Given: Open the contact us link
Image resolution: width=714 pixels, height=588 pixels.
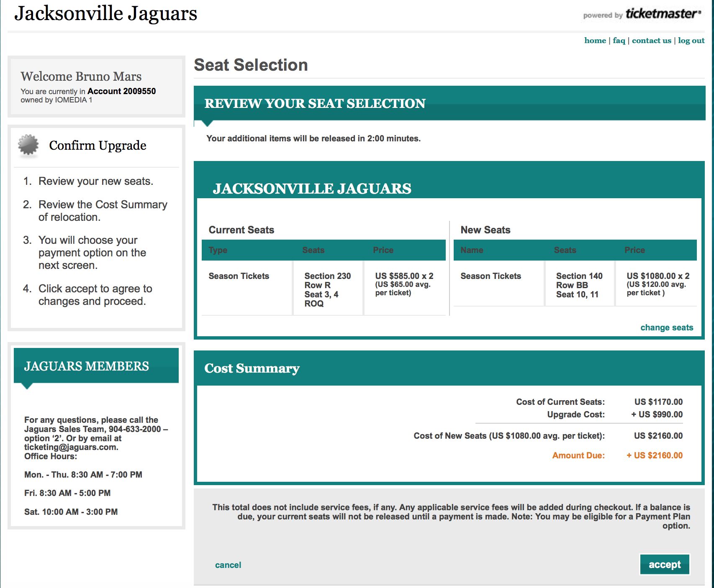Looking at the screenshot, I should (x=651, y=41).
